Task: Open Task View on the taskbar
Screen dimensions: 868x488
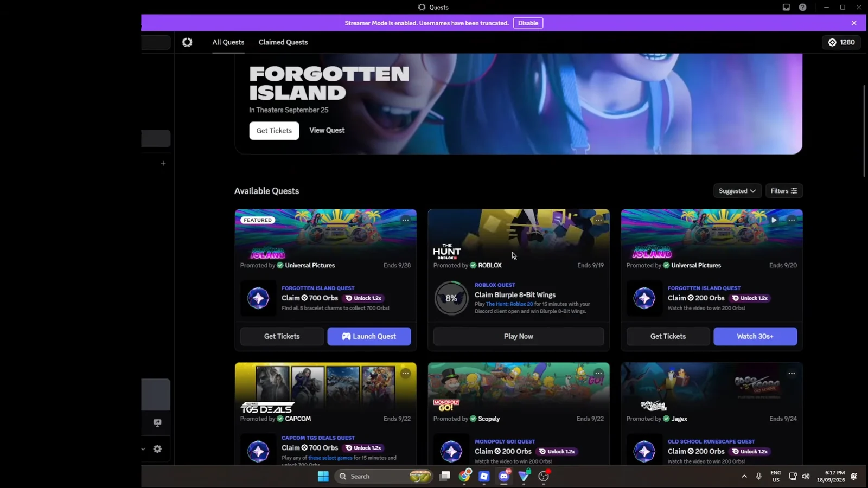Action: point(445,476)
